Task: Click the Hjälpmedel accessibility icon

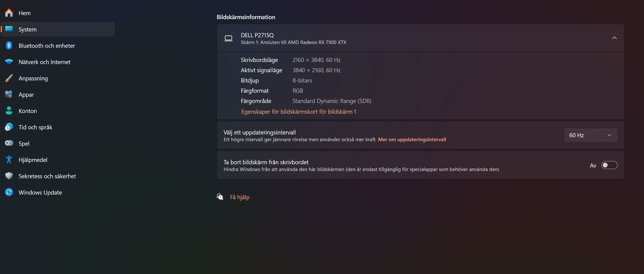Action: point(9,160)
